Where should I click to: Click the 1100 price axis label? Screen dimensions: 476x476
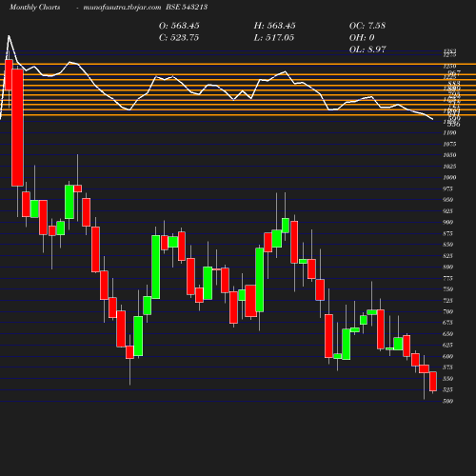tap(449, 132)
